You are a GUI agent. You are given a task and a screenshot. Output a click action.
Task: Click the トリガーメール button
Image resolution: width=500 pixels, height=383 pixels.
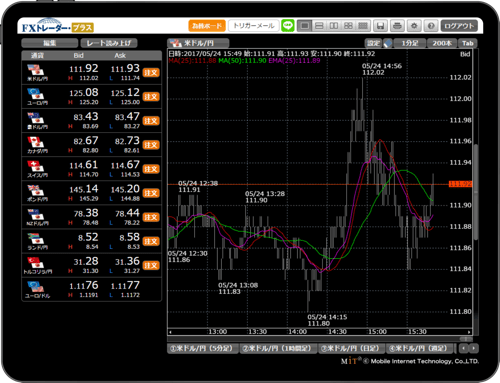point(254,26)
